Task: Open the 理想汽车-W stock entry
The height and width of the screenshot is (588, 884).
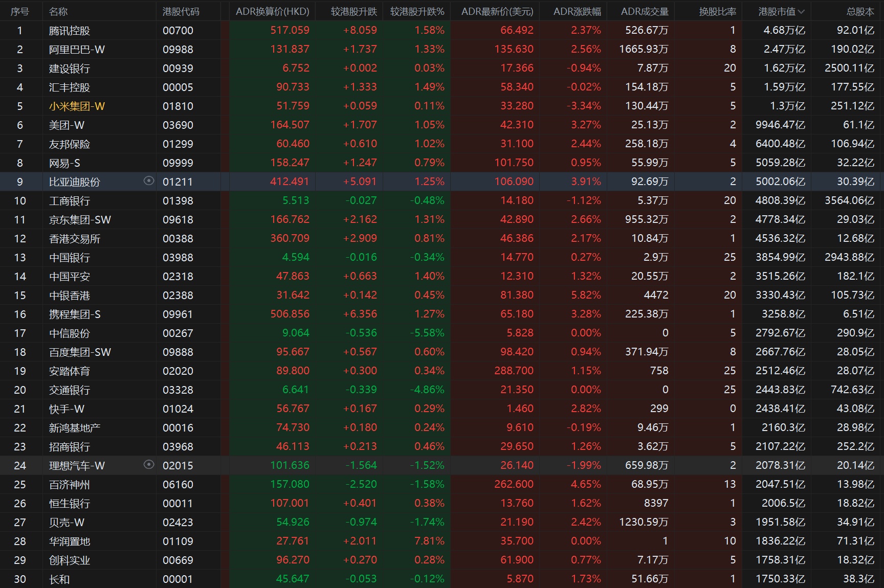Action: 77,466
